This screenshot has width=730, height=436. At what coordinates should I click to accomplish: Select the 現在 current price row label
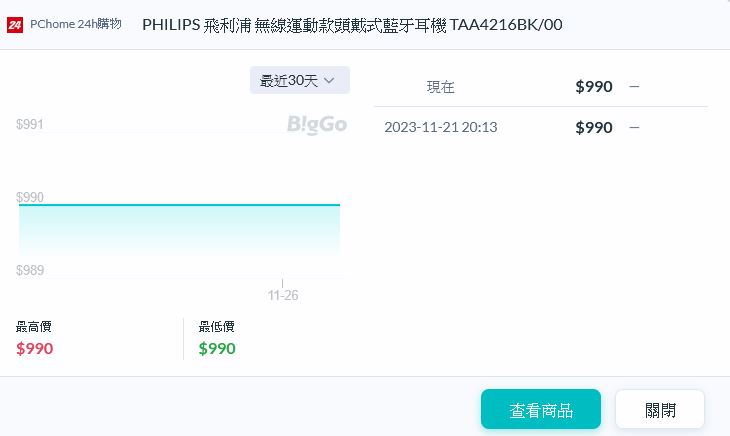coord(440,87)
